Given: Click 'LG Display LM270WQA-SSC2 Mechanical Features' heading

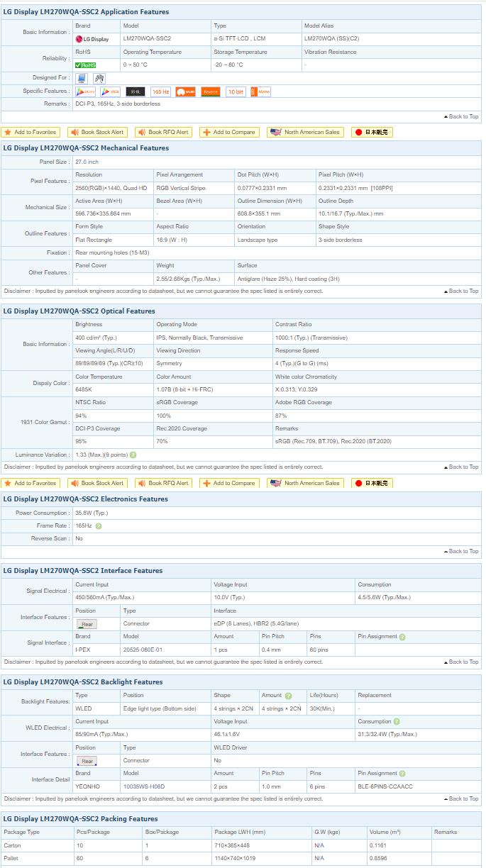Looking at the screenshot, I should point(86,148).
